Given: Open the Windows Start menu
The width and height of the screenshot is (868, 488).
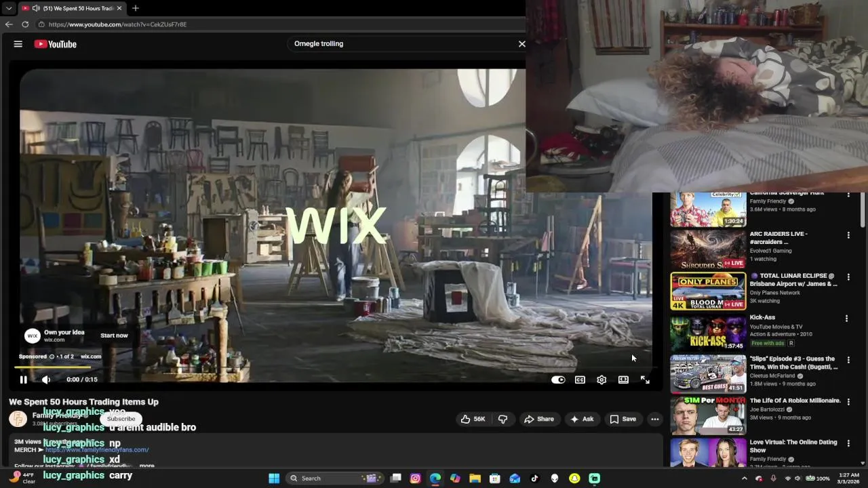Looking at the screenshot, I should pyautogui.click(x=274, y=479).
